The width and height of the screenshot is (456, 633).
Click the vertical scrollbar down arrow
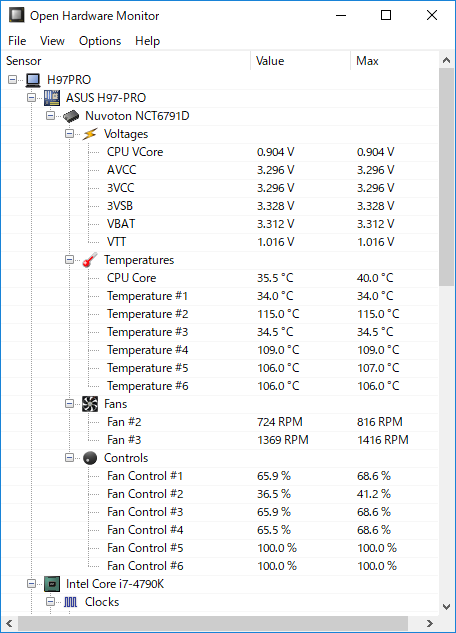point(446,606)
